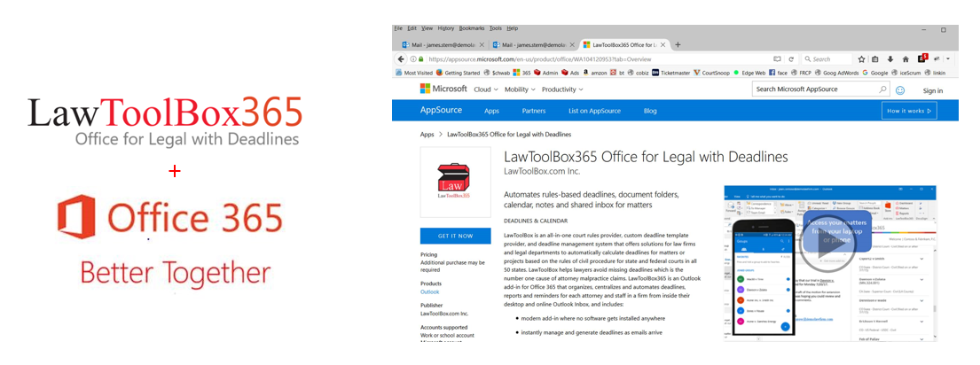The height and width of the screenshot is (365, 980).
Task: Open the face Facebook bookmark
Action: 778,73
